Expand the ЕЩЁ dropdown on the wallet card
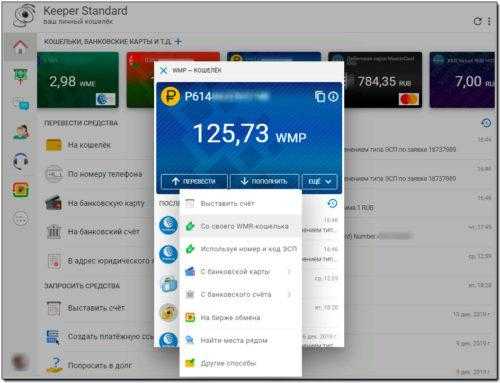Screen dimensions: 500x383 [319, 181]
